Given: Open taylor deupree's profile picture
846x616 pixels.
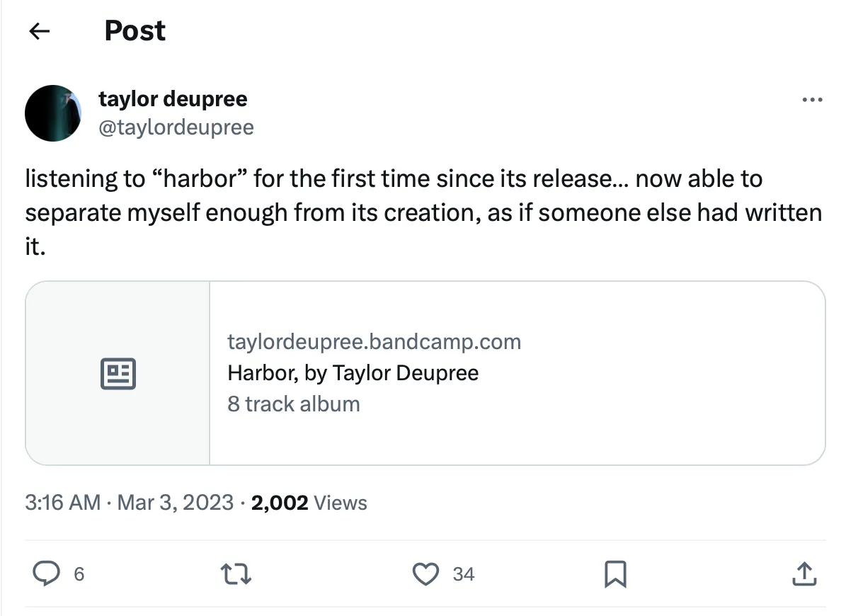Looking at the screenshot, I should click(53, 113).
